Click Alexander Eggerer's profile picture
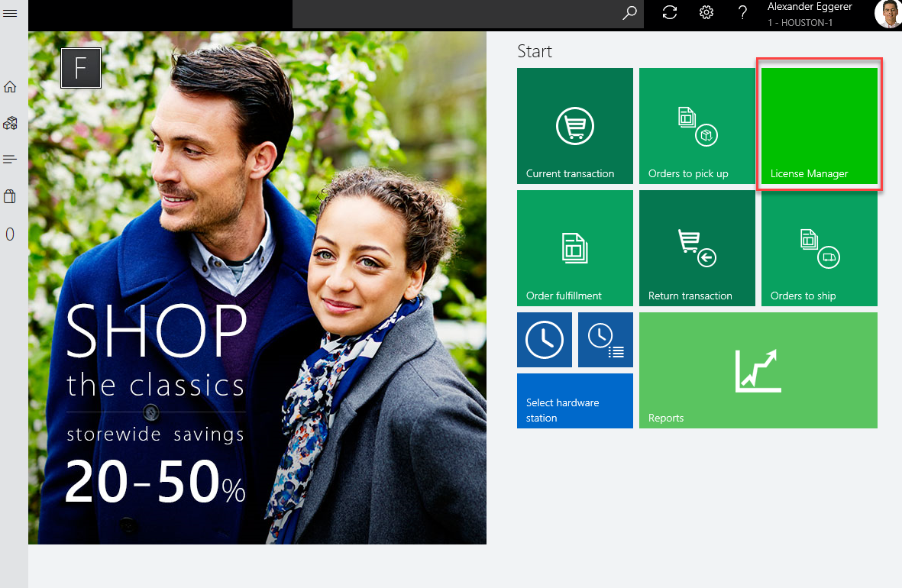 888,14
